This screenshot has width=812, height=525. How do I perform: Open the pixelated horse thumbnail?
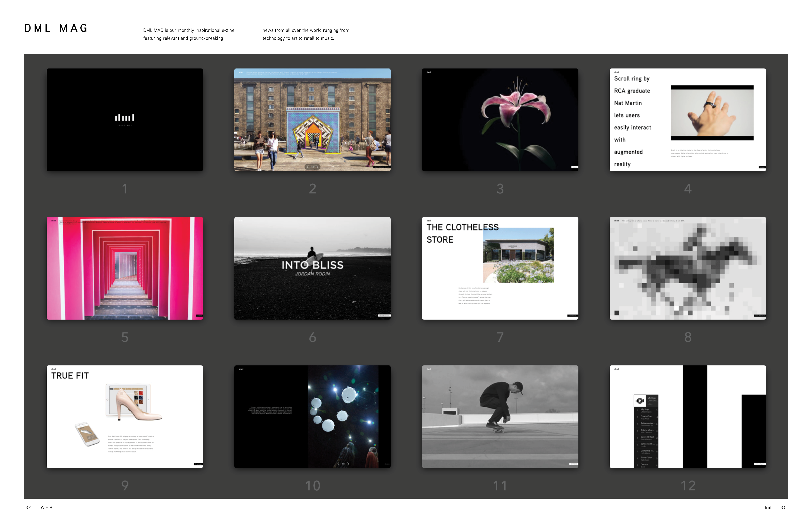pyautogui.click(x=687, y=268)
